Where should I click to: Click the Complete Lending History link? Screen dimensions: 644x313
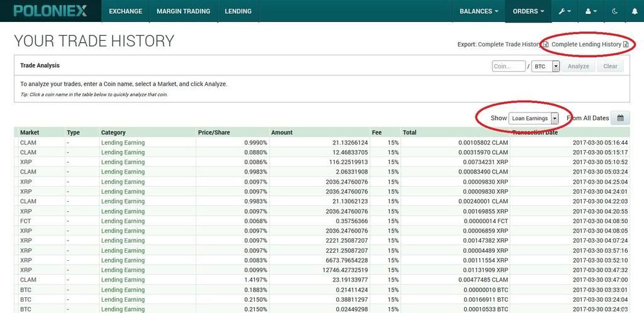586,45
